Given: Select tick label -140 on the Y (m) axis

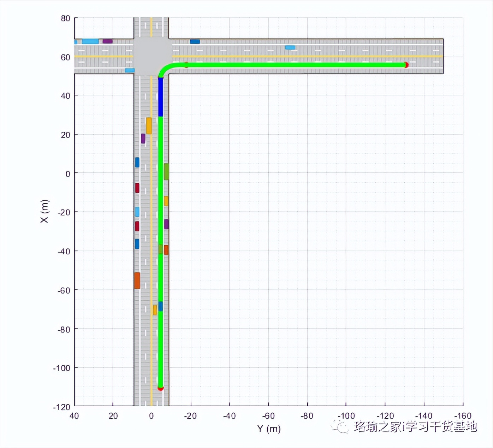Looking at the screenshot, I should pyautogui.click(x=424, y=416).
